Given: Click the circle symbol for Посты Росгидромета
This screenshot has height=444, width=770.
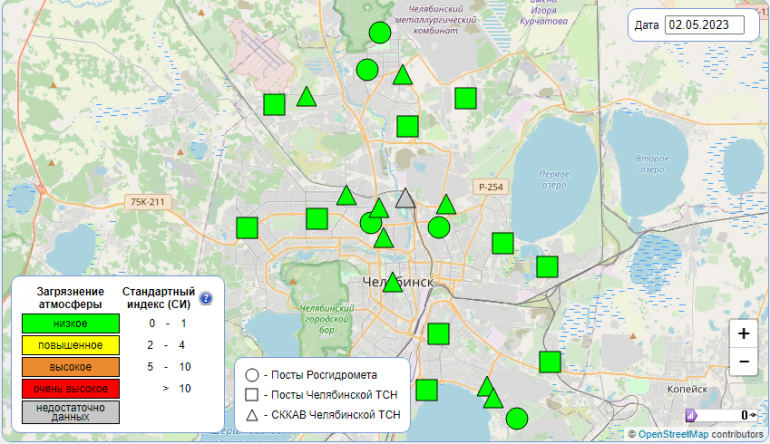Looking at the screenshot, I should 252,374.
